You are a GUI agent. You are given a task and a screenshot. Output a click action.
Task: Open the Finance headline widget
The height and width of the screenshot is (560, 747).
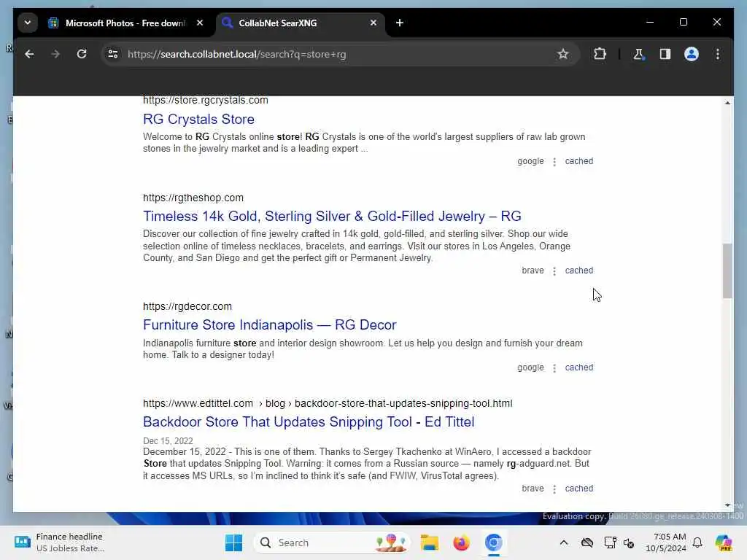pyautogui.click(x=59, y=542)
